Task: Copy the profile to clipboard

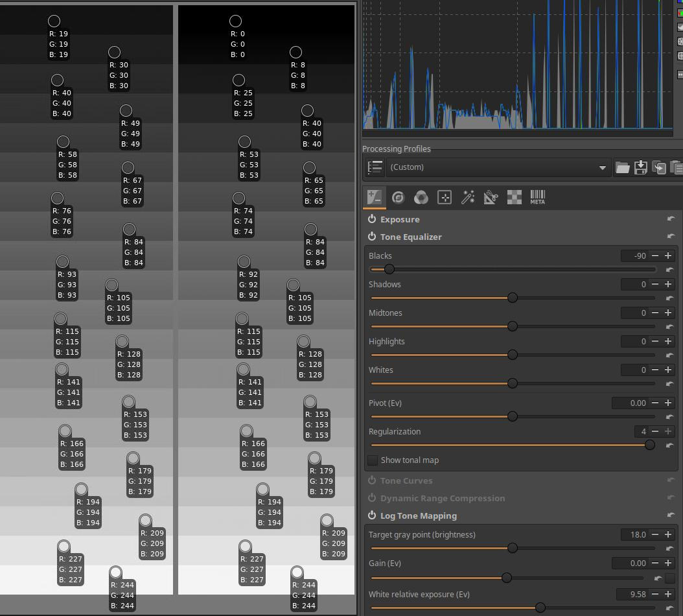Action: click(658, 167)
